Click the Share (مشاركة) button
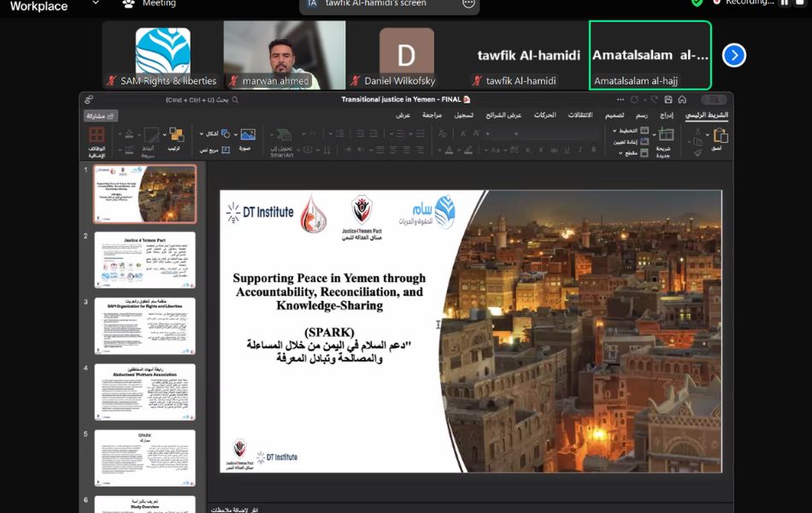 coord(100,115)
